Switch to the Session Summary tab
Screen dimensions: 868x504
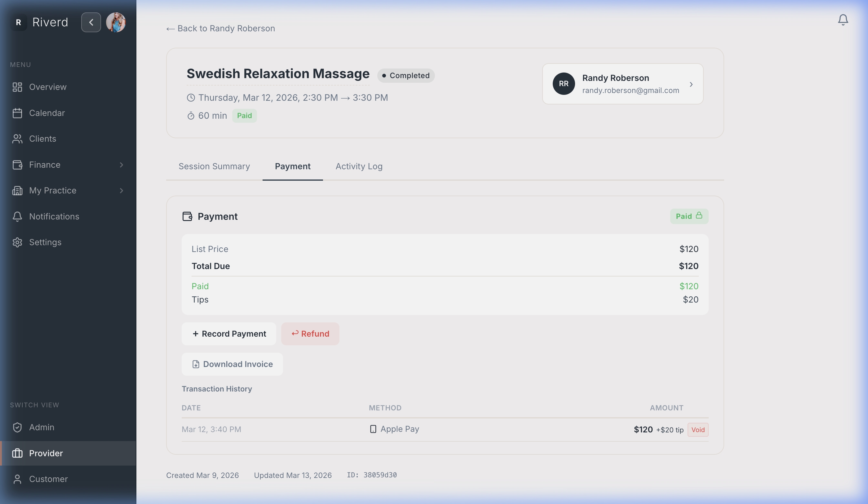[214, 166]
